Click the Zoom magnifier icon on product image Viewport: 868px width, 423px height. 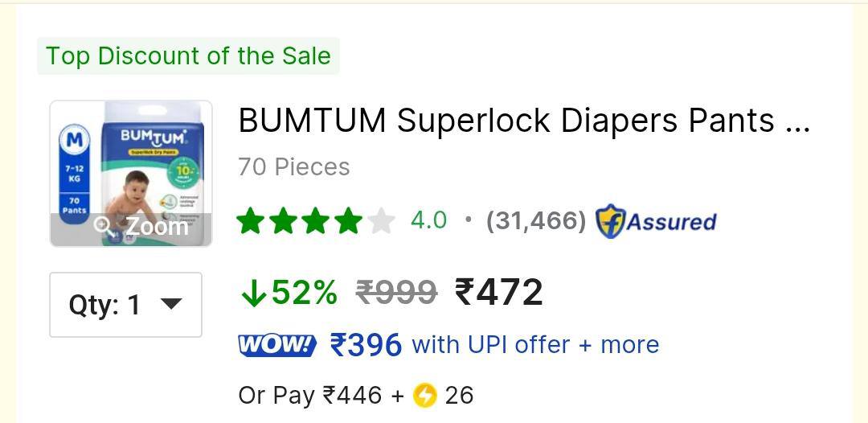tap(104, 226)
